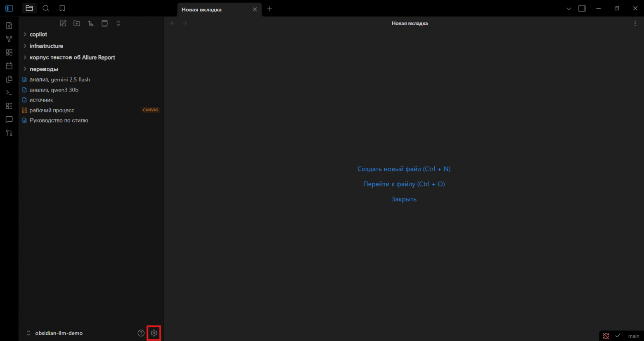Image resolution: width=644 pixels, height=341 pixels.
Task: Open the chat icon in left ribbon
Action: (9, 120)
